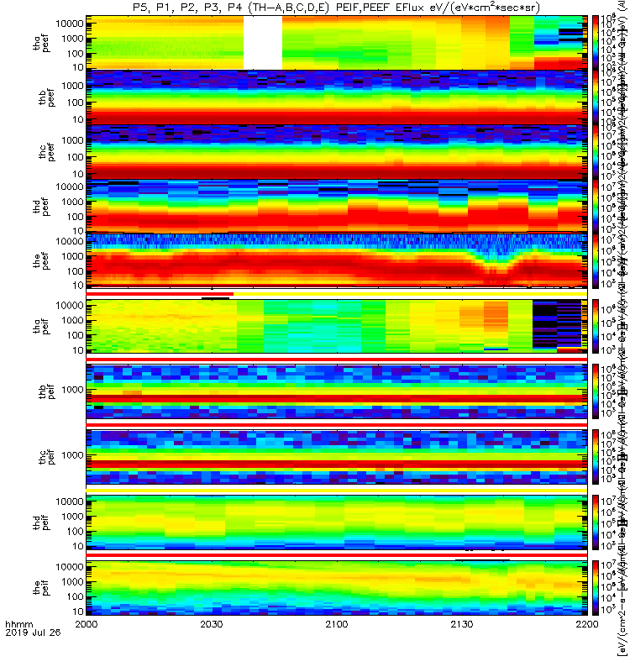
Task: Click the color bar of thd peef panel
Action: click(596, 206)
